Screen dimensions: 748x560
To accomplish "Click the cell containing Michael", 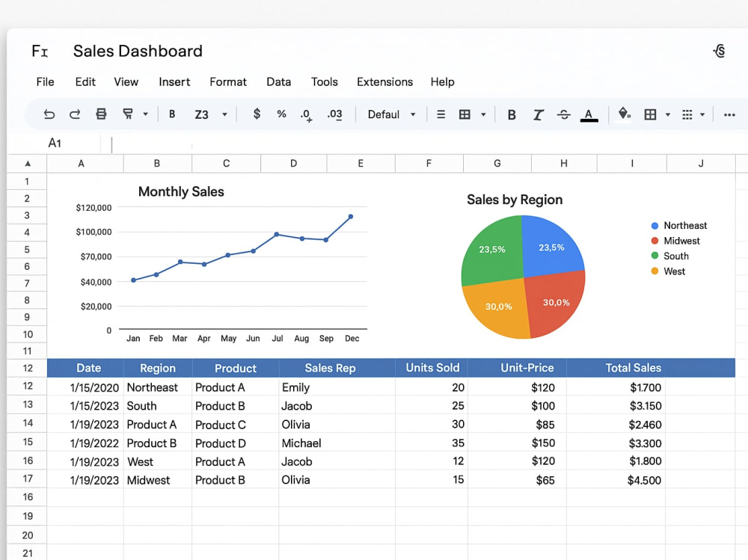I will (337, 443).
